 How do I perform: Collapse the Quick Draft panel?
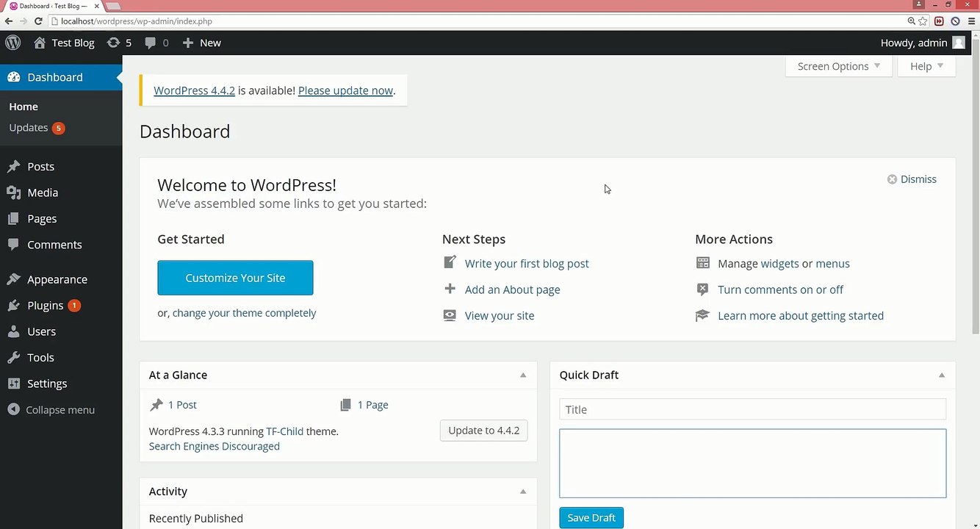click(942, 375)
